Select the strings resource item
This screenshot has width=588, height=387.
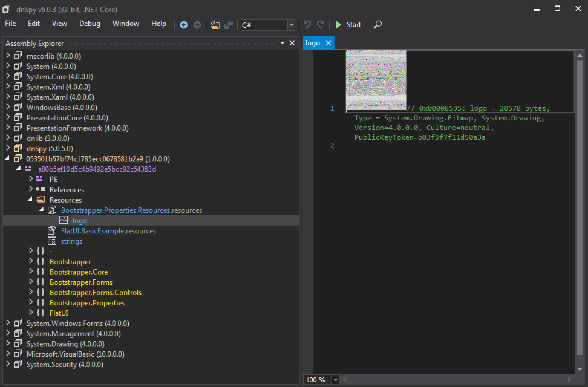coord(71,241)
